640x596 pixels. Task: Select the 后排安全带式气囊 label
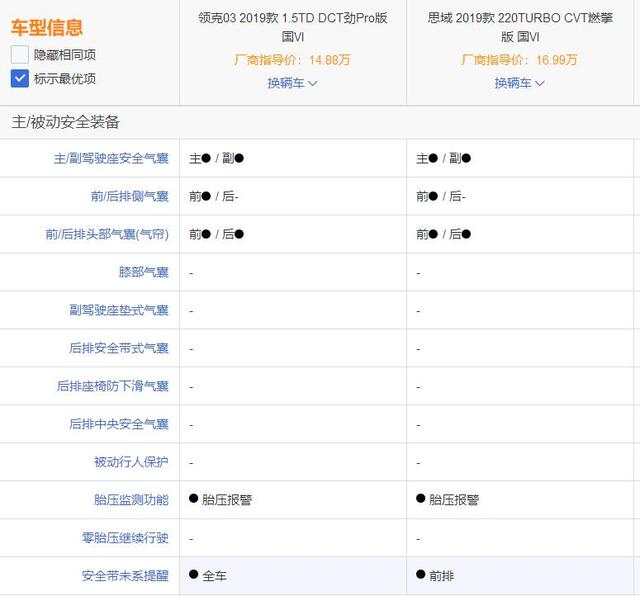click(119, 348)
